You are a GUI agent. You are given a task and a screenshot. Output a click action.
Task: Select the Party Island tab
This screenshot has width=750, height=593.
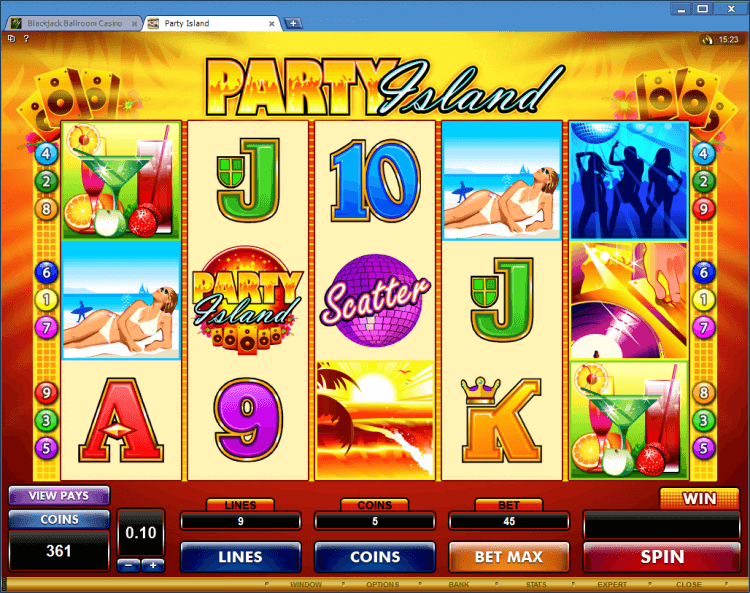[212, 23]
